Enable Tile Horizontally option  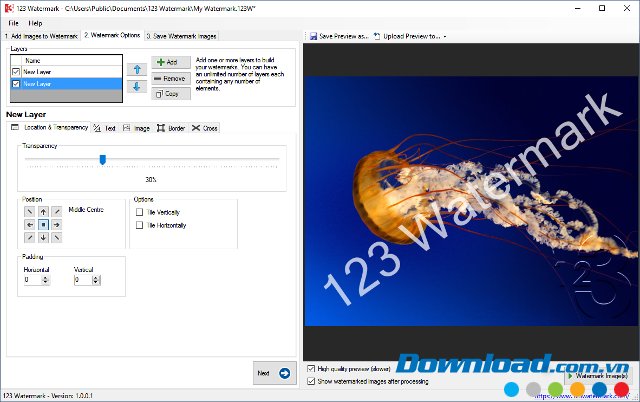[140, 225]
